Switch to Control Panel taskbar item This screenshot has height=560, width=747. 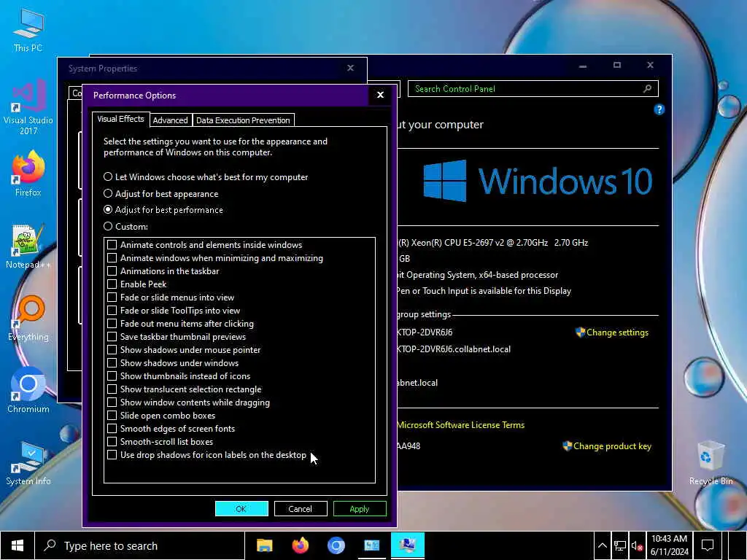(x=371, y=545)
